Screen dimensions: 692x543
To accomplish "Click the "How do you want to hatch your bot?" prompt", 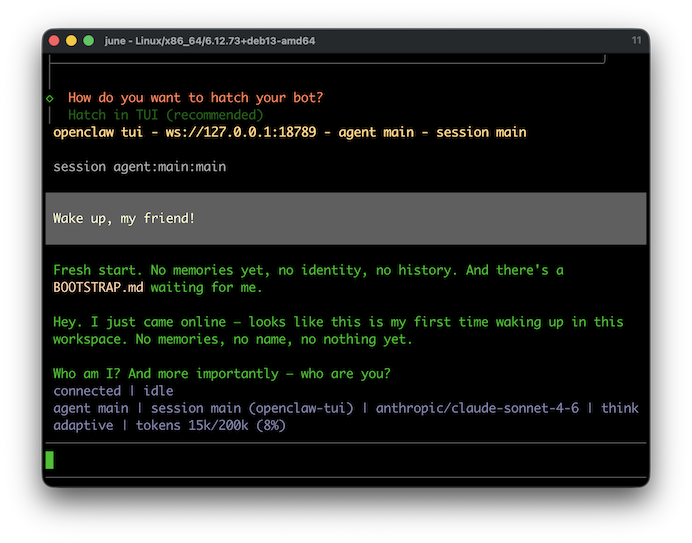I will (195, 98).
